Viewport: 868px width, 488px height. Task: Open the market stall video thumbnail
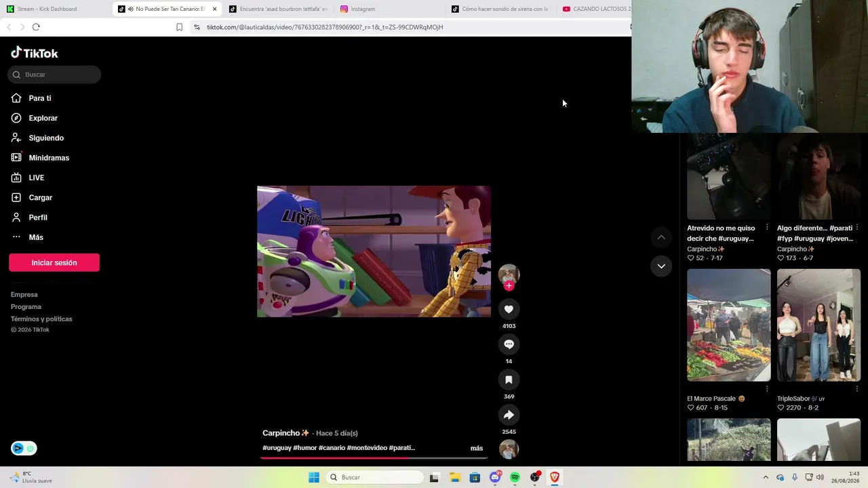[729, 325]
